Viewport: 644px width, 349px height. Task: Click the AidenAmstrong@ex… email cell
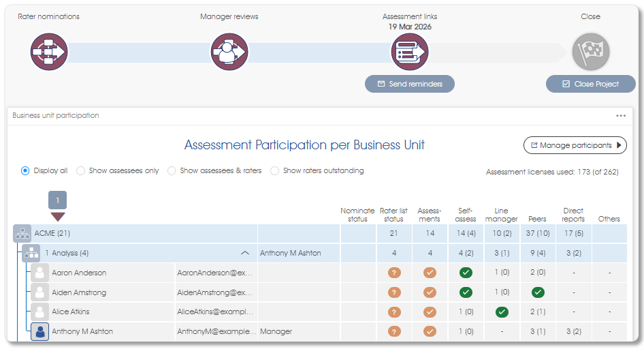(216, 292)
